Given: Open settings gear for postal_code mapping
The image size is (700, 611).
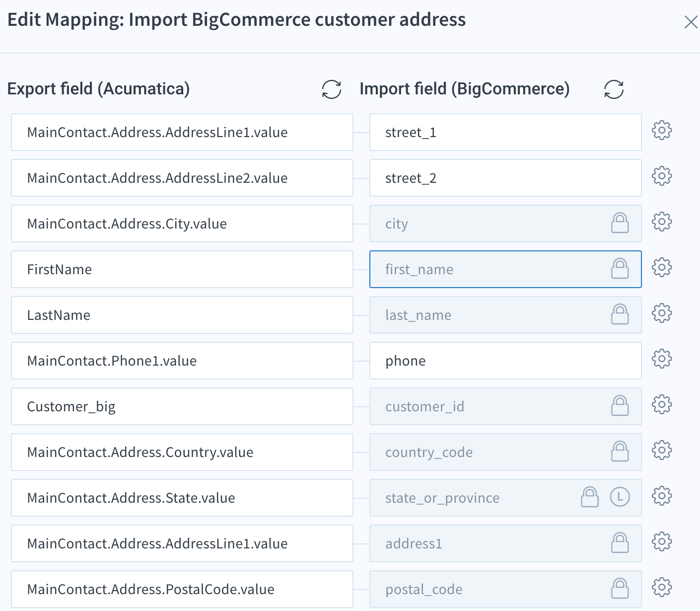Looking at the screenshot, I should [x=662, y=588].
